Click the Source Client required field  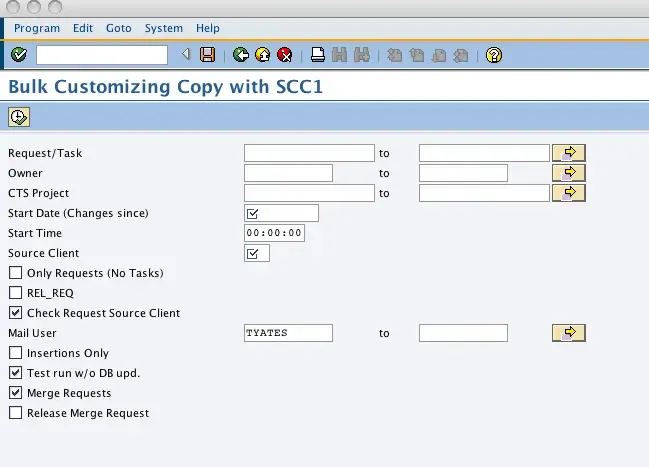[x=257, y=253]
